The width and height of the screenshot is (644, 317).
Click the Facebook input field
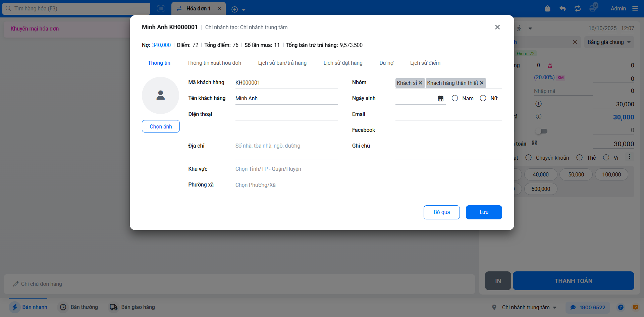pos(448,130)
